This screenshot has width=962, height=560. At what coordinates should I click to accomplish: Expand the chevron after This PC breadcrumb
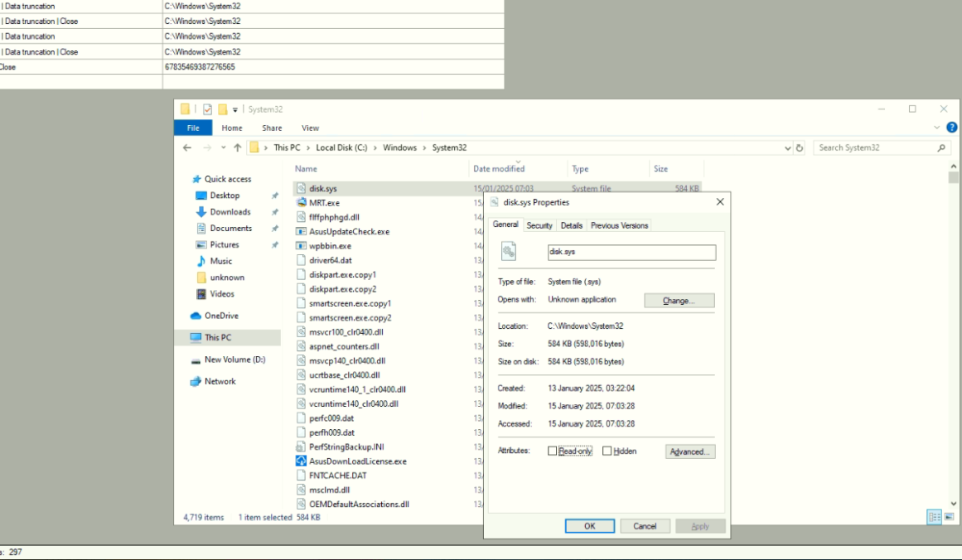[308, 147]
